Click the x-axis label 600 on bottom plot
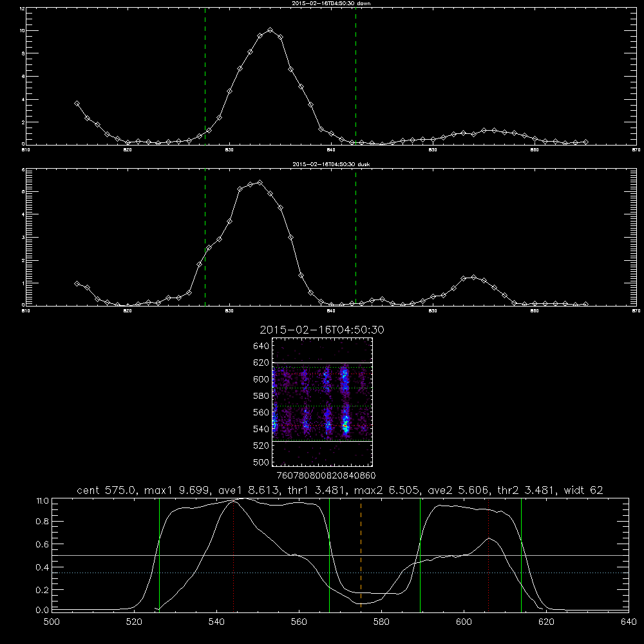 [464, 622]
